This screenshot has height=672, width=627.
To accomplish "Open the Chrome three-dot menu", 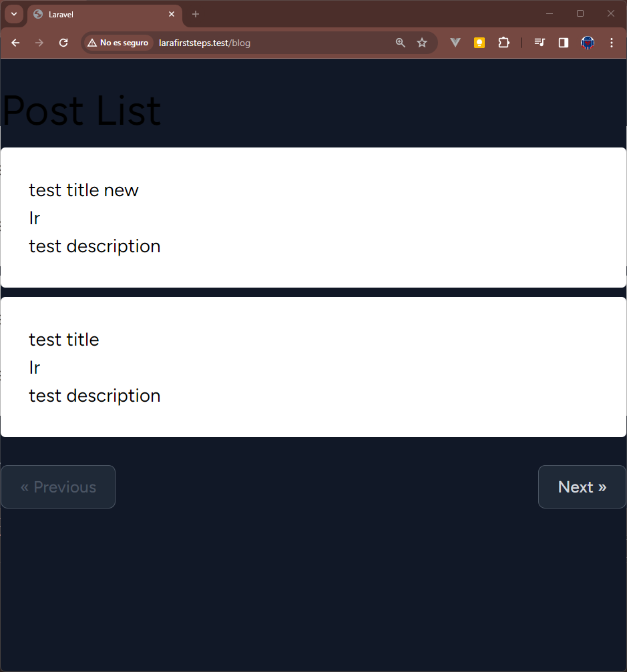I will [x=612, y=43].
